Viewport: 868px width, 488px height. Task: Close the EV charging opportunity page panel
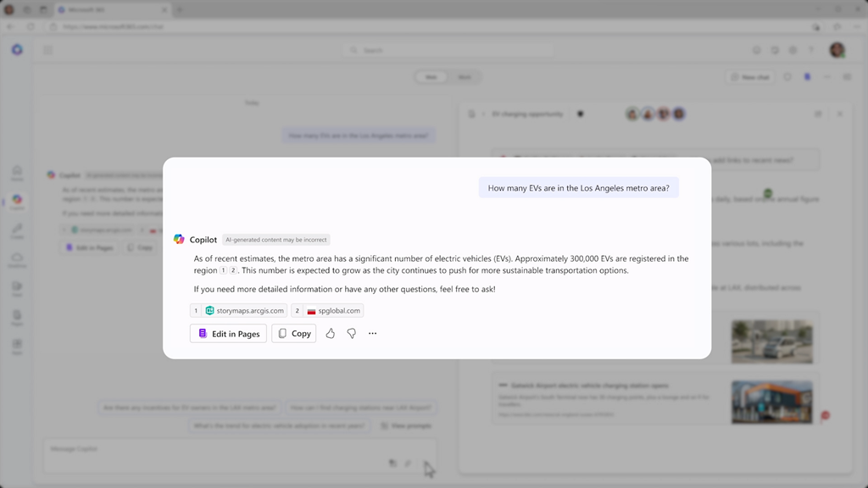tap(840, 114)
